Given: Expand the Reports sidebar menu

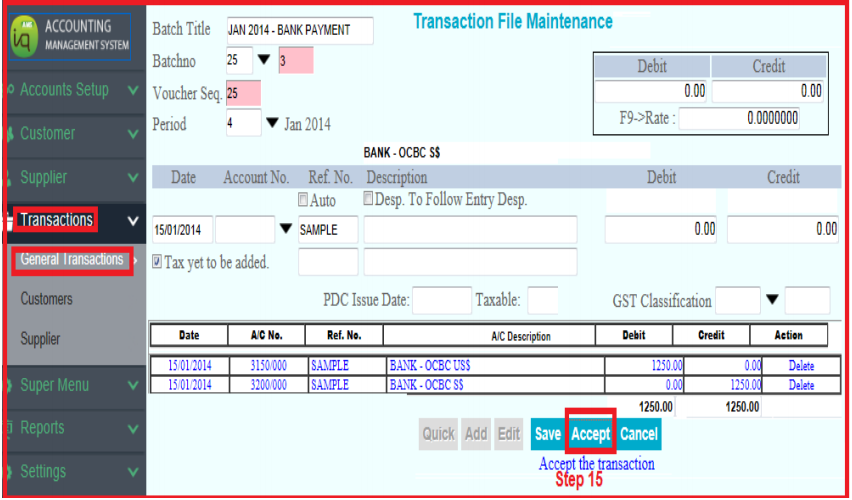Looking at the screenshot, I should pyautogui.click(x=72, y=428).
